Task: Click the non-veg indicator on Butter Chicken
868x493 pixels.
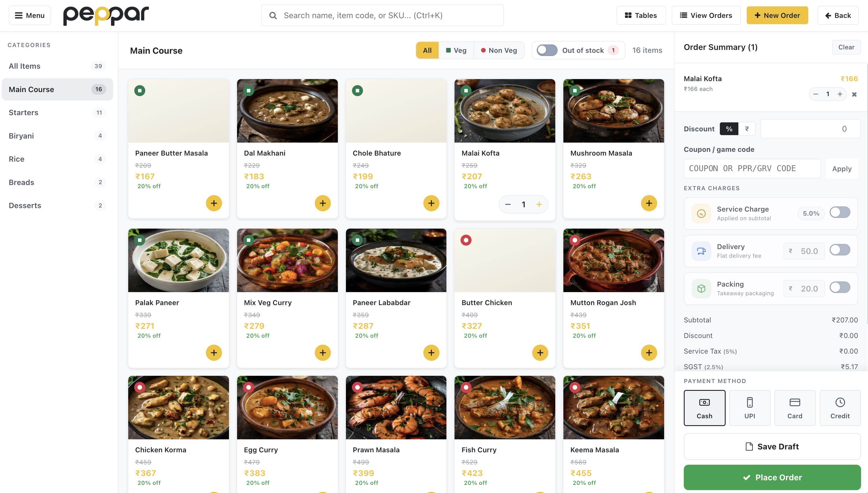Action: 466,240
